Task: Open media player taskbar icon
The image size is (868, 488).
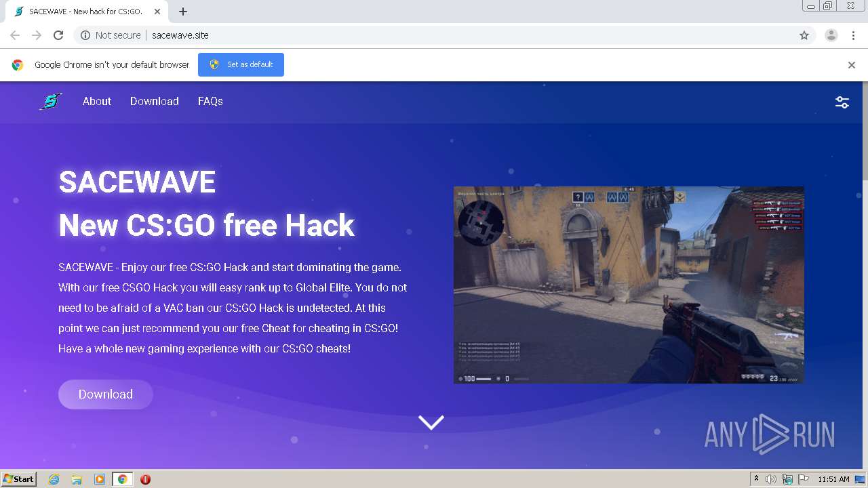Action: point(100,479)
